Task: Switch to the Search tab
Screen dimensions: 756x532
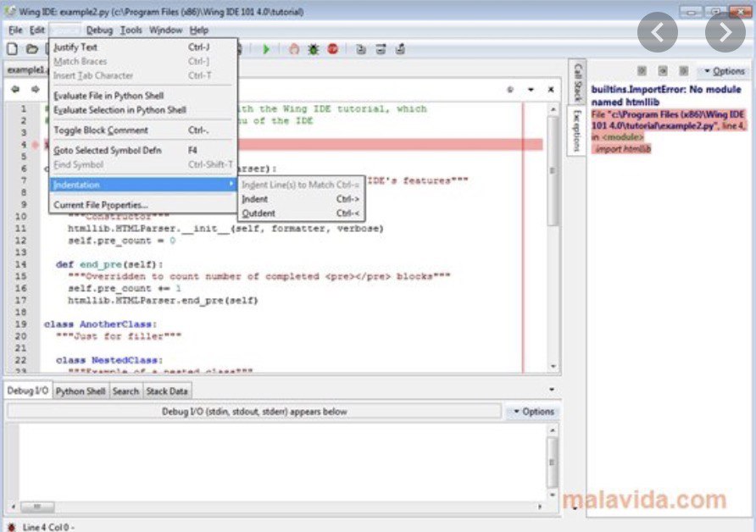Action: pos(125,391)
